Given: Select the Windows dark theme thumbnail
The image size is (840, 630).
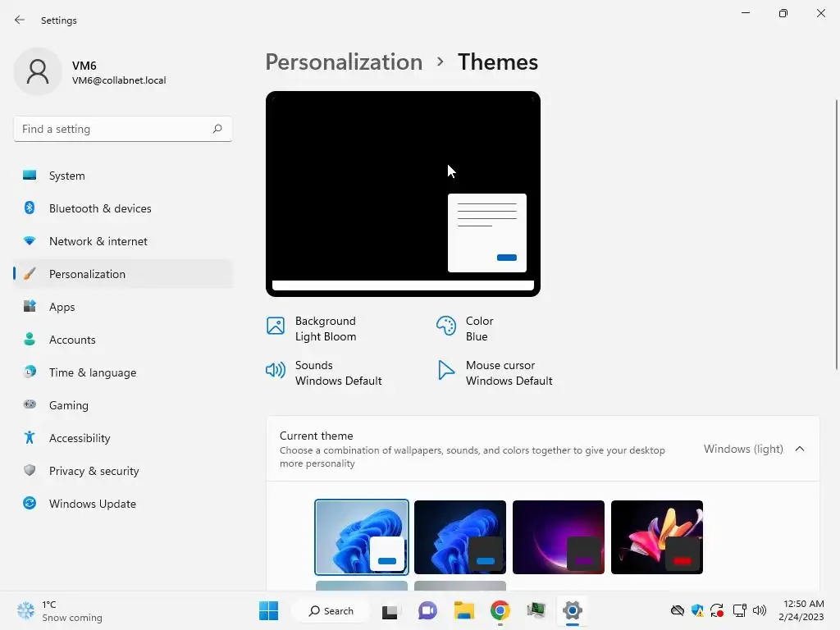Looking at the screenshot, I should [x=459, y=536].
